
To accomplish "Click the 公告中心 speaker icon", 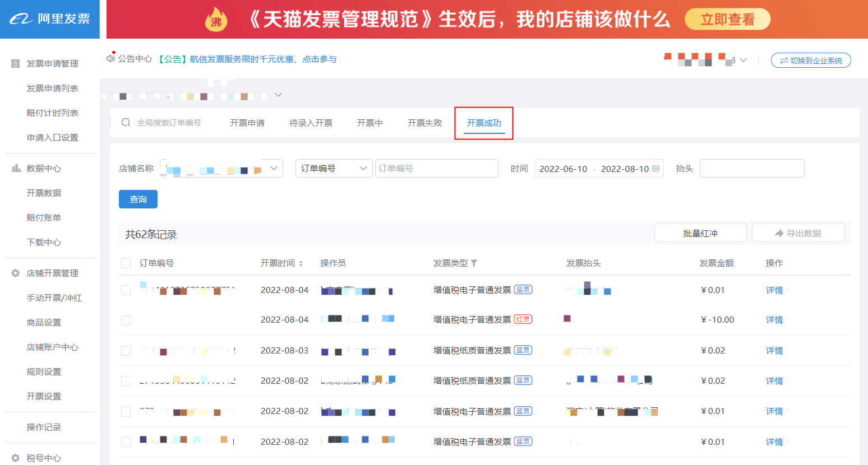I will coord(111,58).
